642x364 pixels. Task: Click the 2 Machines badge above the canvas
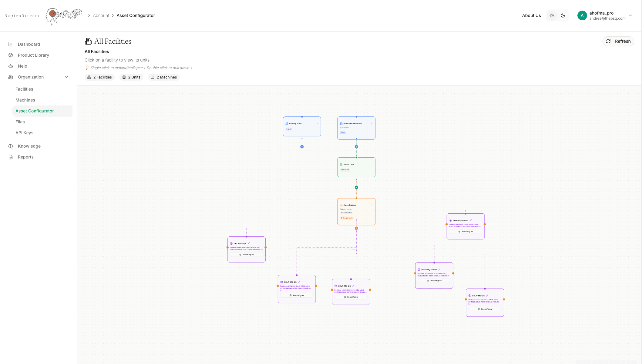[164, 77]
